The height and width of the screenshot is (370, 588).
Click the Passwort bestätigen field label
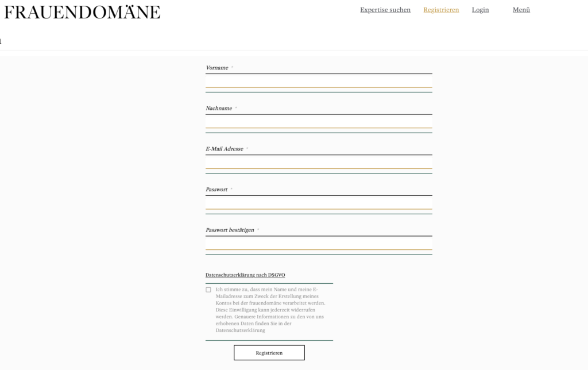coord(230,230)
